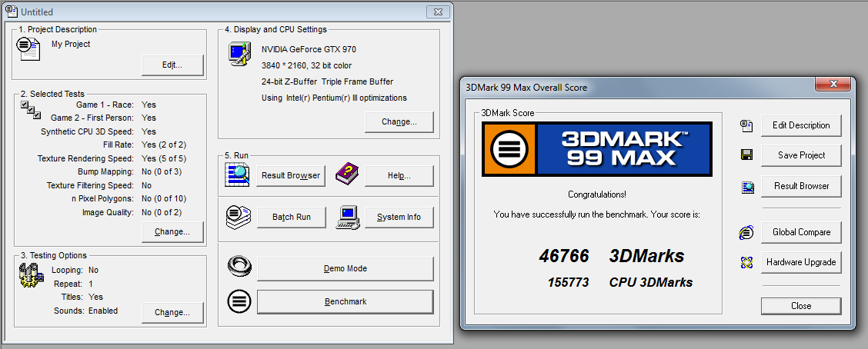The image size is (868, 349).
Task: Click the Repeat: 1 option text
Action: (74, 284)
